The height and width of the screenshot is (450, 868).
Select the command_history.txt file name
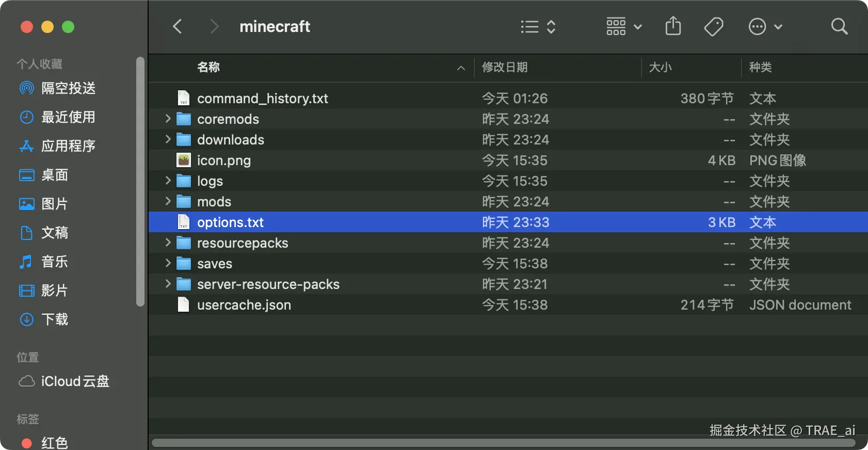coord(263,99)
